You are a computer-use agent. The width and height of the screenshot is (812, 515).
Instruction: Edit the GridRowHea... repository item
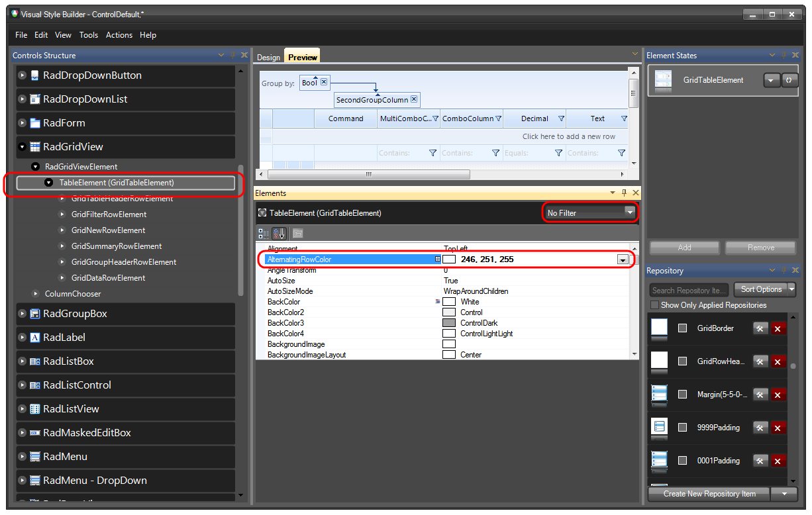tap(760, 361)
